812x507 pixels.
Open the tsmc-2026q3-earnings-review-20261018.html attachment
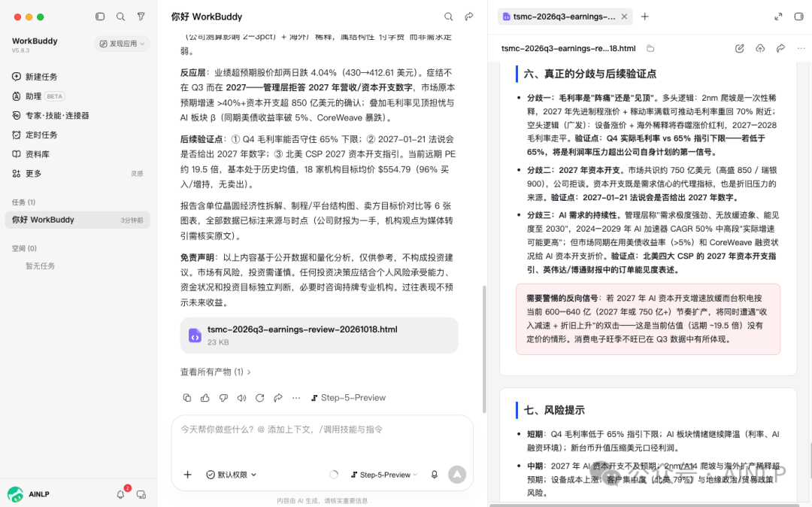(x=319, y=335)
